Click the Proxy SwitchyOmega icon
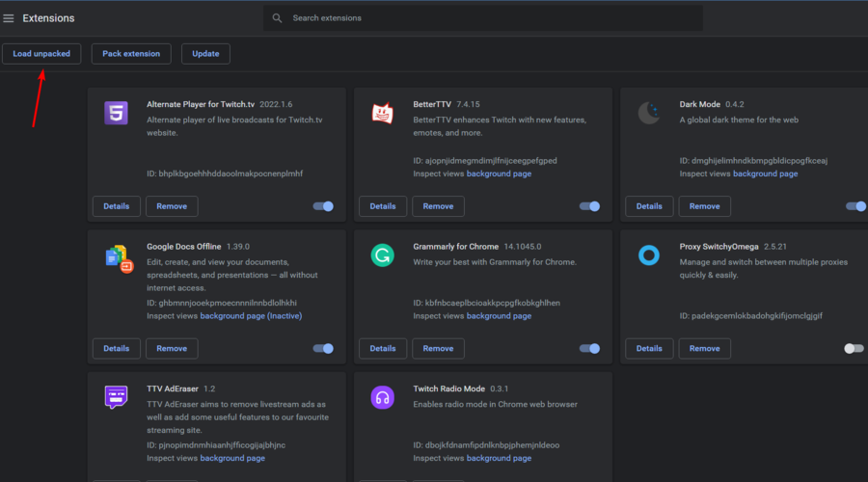The width and height of the screenshot is (868, 482). pos(649,255)
